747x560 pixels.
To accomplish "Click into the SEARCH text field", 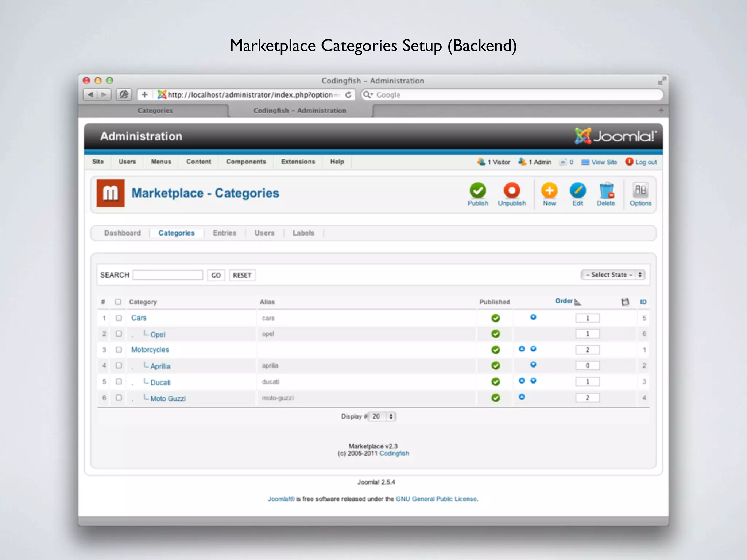I will pos(168,275).
